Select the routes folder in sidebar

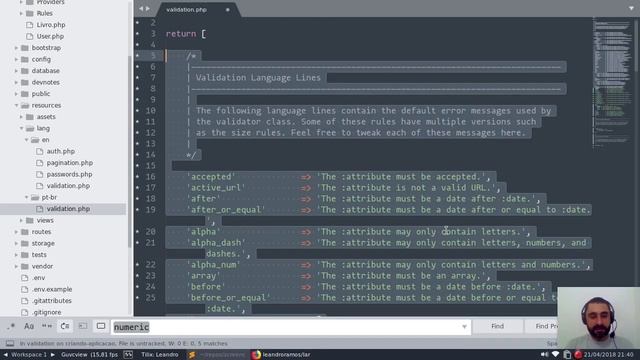pyautogui.click(x=41, y=231)
